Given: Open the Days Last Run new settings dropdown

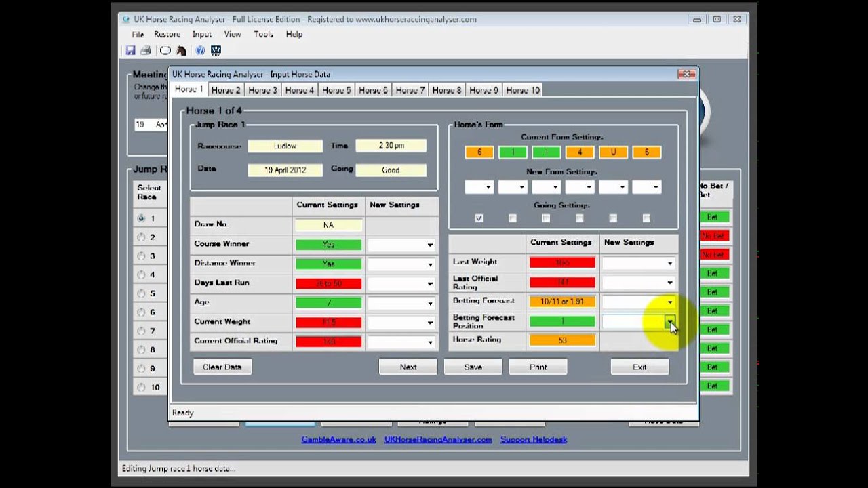Looking at the screenshot, I should 430,284.
